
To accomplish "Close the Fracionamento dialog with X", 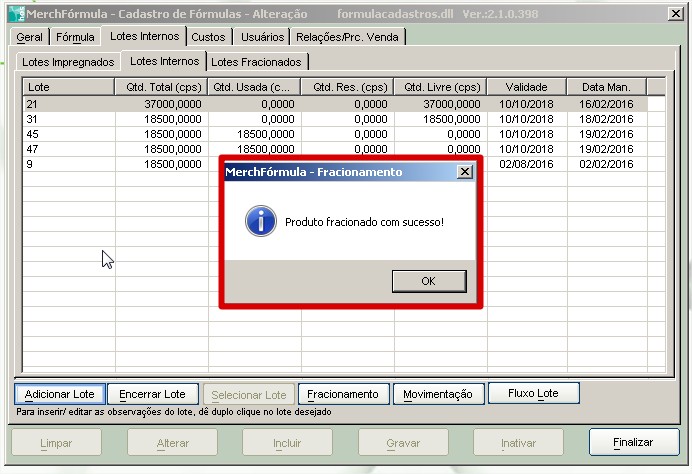I will 463,172.
